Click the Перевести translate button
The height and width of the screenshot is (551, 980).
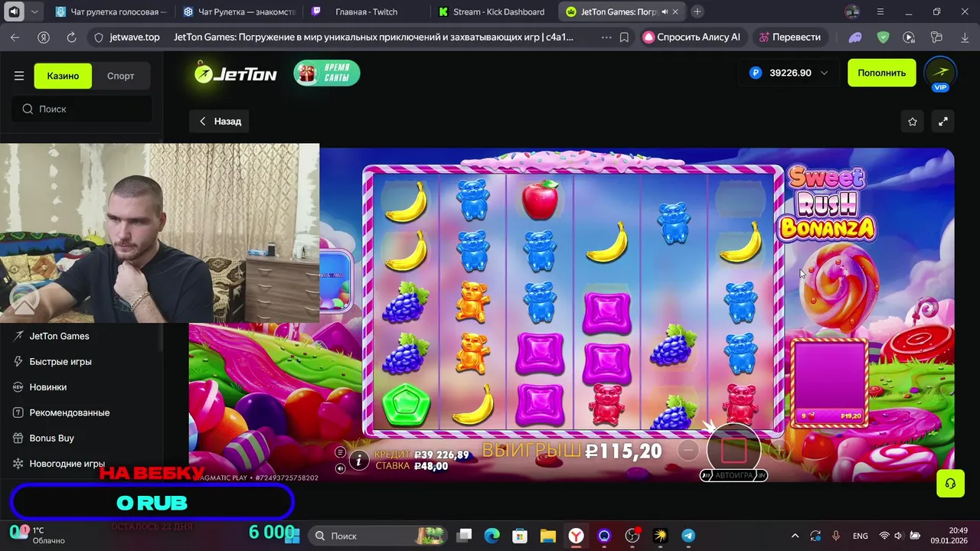tap(790, 37)
